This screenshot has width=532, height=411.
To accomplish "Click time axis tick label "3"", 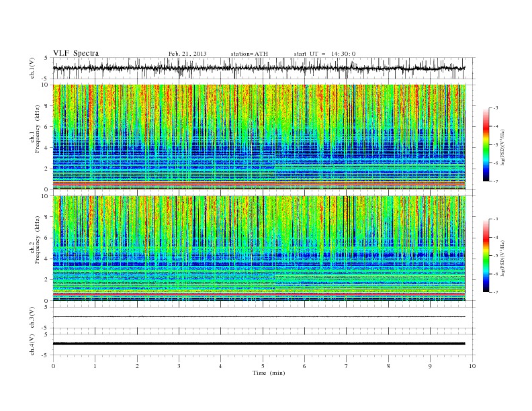I will pos(179,366).
